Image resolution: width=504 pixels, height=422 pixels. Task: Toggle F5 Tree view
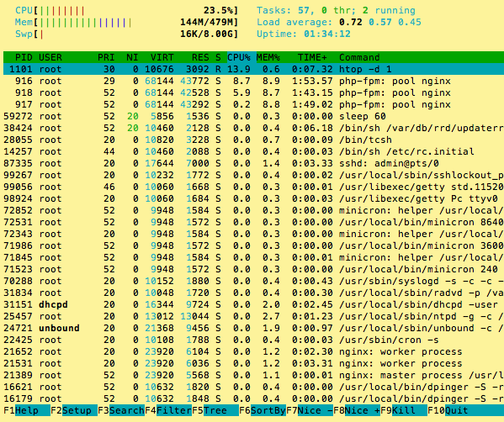click(x=215, y=410)
